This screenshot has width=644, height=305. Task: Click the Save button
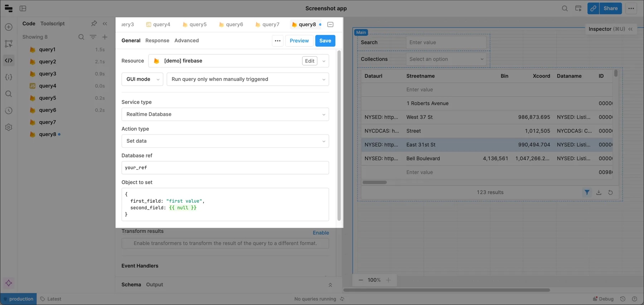tap(325, 41)
